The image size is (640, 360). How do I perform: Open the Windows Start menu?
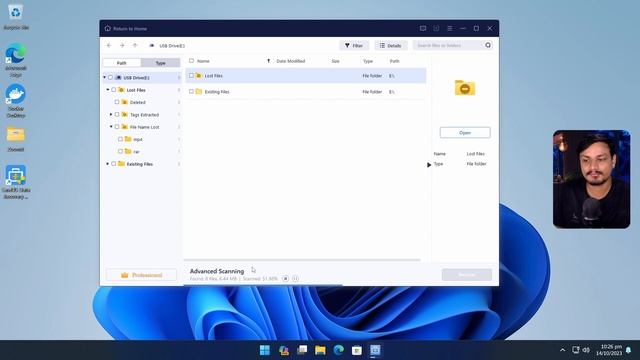point(264,350)
